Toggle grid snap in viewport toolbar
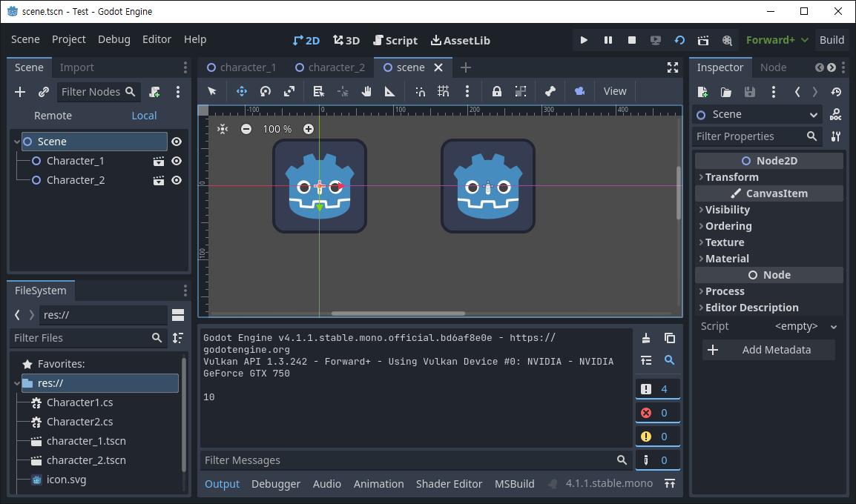856x504 pixels. [x=444, y=91]
